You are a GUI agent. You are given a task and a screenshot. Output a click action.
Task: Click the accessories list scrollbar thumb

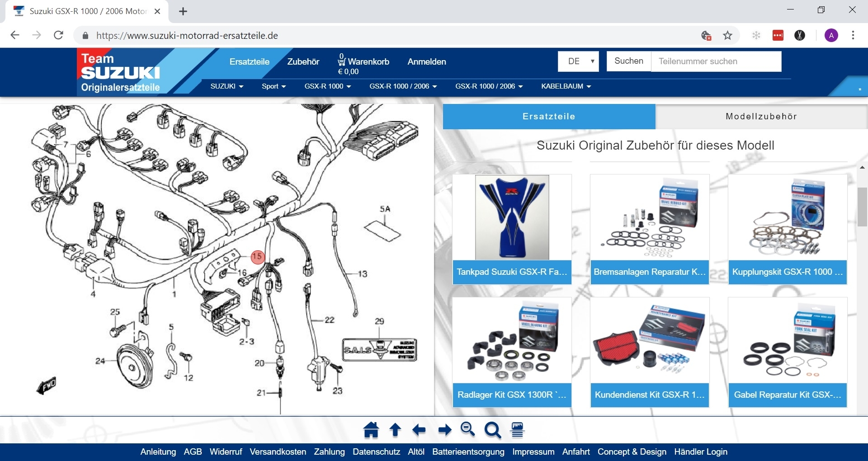[x=862, y=207]
